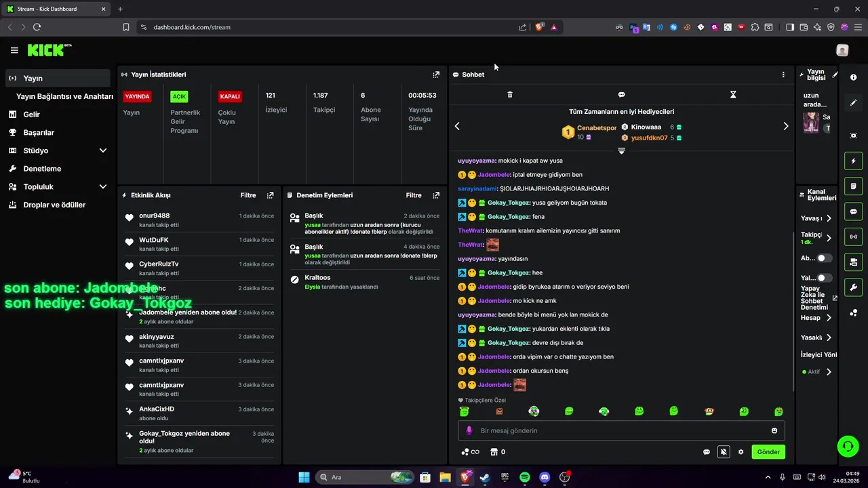Open Spotify from the taskbar
Screen dimensions: 868x488
(x=525, y=477)
